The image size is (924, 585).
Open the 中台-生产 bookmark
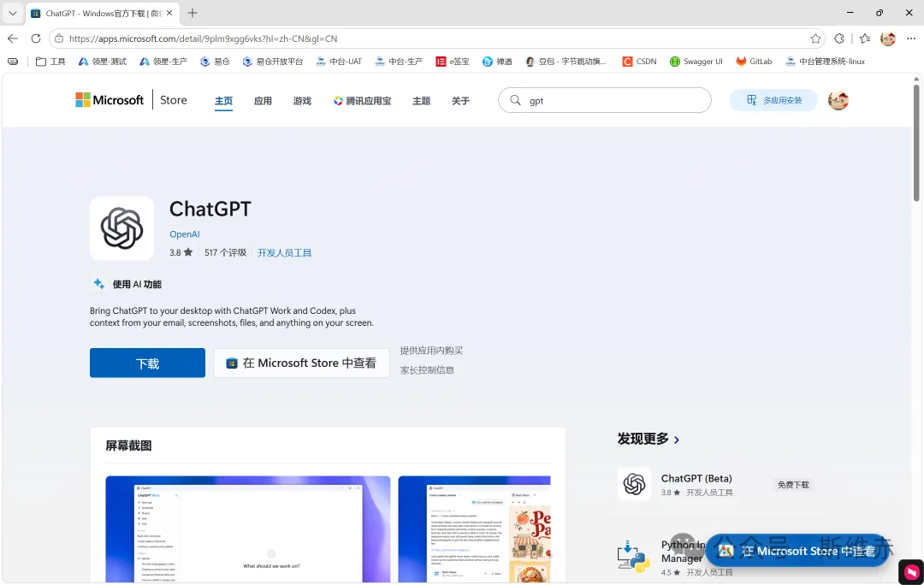pos(399,62)
